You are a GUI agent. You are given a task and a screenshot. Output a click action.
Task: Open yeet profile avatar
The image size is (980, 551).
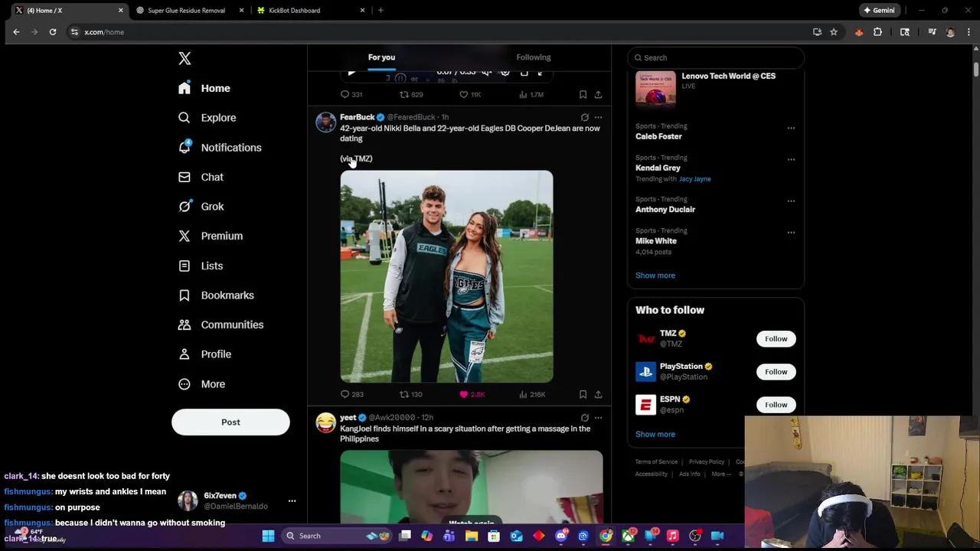[x=325, y=422]
